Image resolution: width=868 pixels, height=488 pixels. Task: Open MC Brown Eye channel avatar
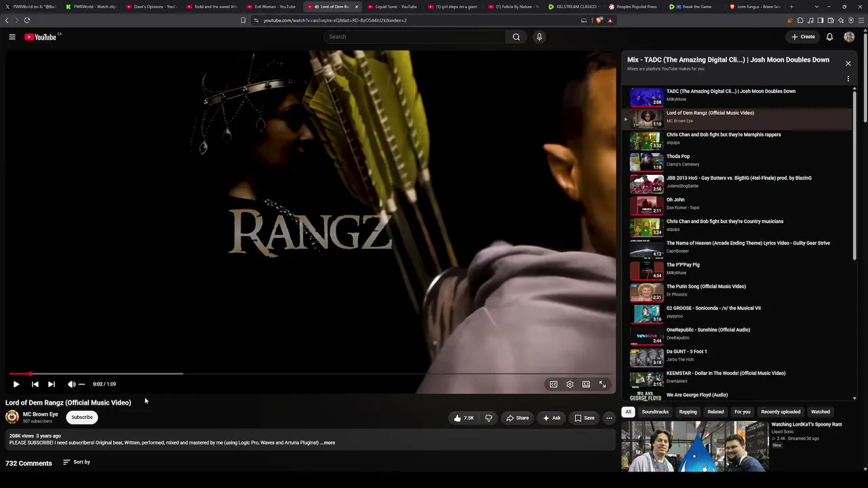click(x=12, y=418)
